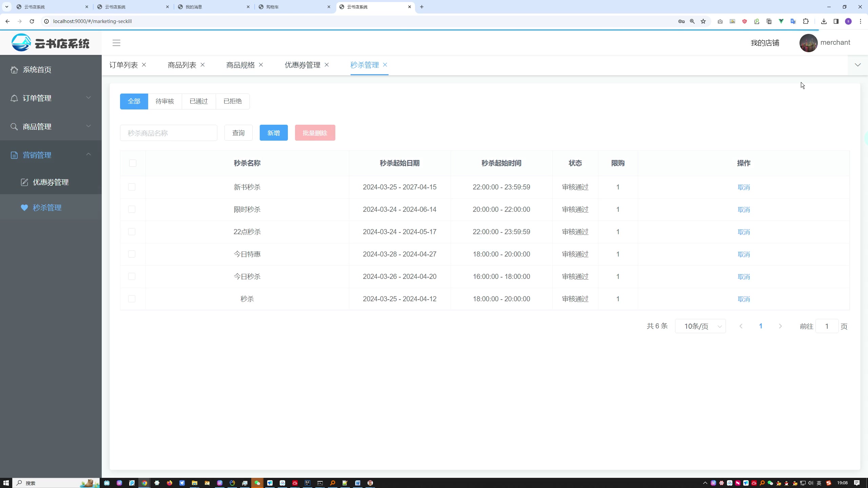
Task: Click 取消 link for 今日秒杀
Action: click(744, 277)
